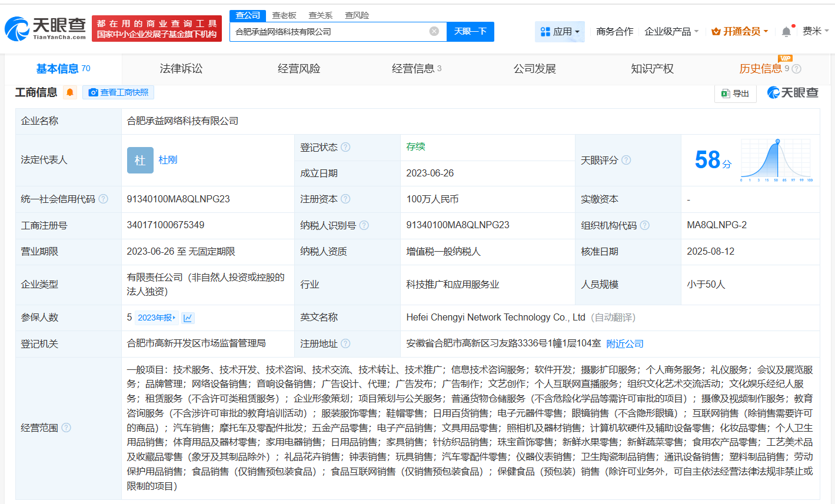
Task: Click the 附近公司 link
Action: click(x=625, y=343)
